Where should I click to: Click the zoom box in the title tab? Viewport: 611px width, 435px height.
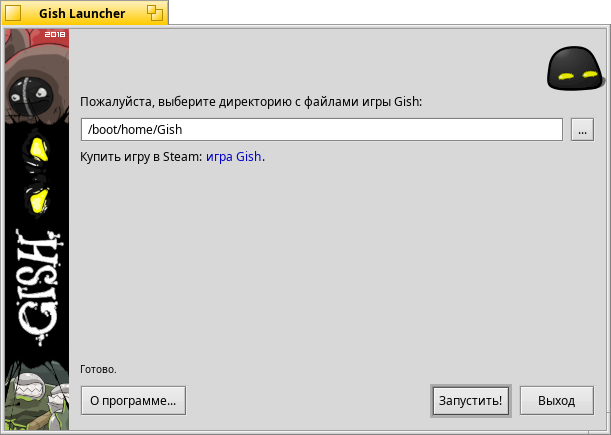[155, 13]
